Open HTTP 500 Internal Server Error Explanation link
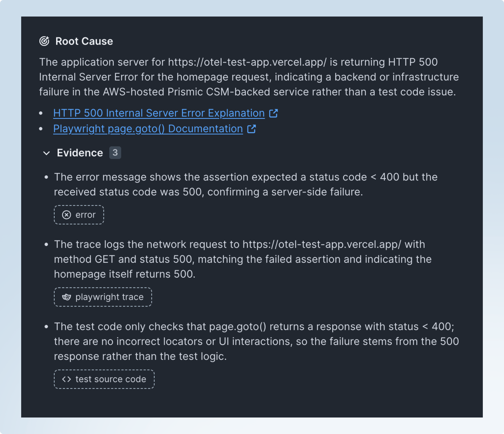 pos(159,113)
